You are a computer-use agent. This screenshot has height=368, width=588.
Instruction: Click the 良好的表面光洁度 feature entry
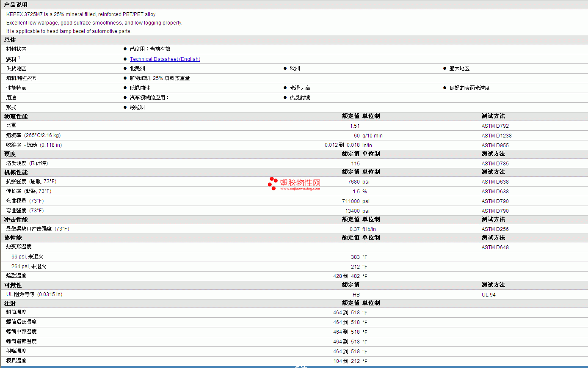click(469, 88)
